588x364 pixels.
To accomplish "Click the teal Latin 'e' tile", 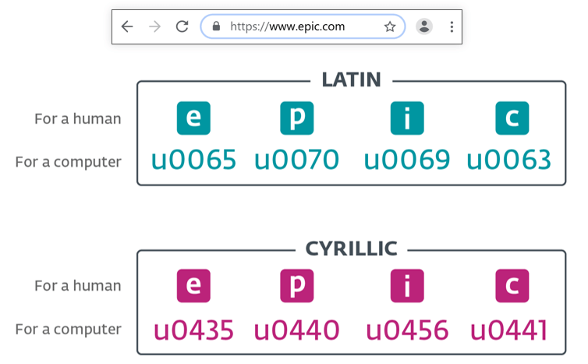I will point(193,118).
